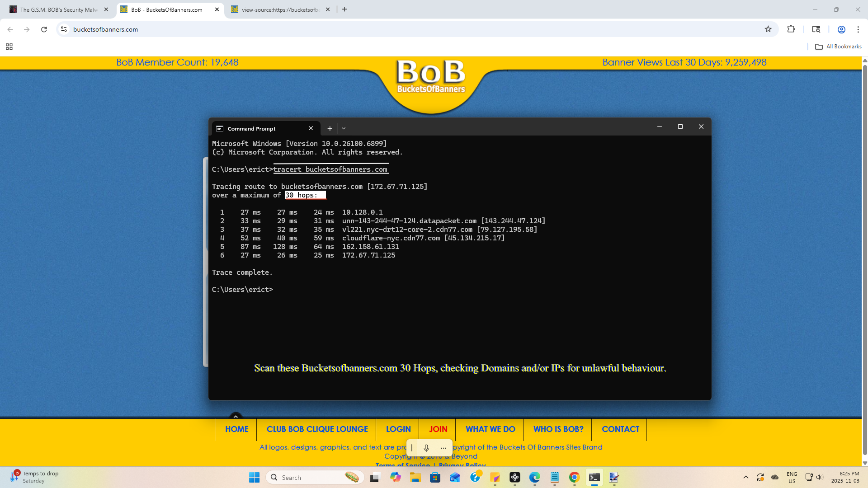Go to the HOME page link
Screen dimensions: 868x488
coord(237,429)
